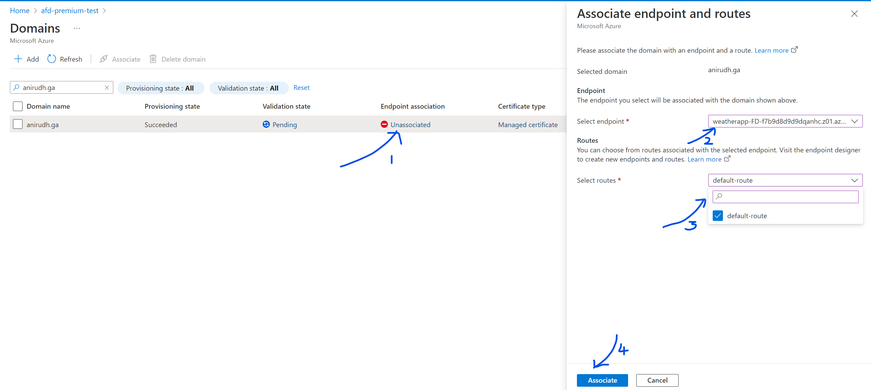Open the ellipsis menu beside Domains title

77,28
